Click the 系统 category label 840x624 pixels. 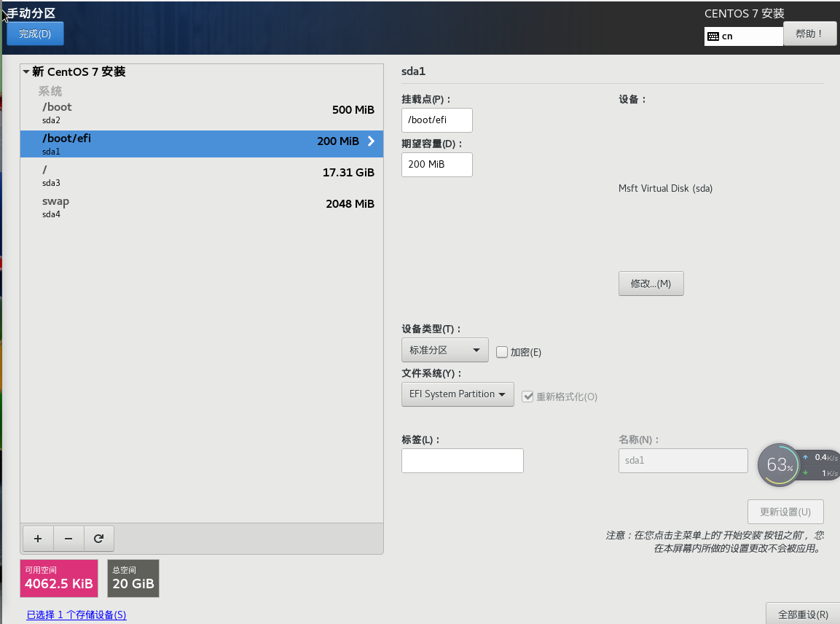50,91
